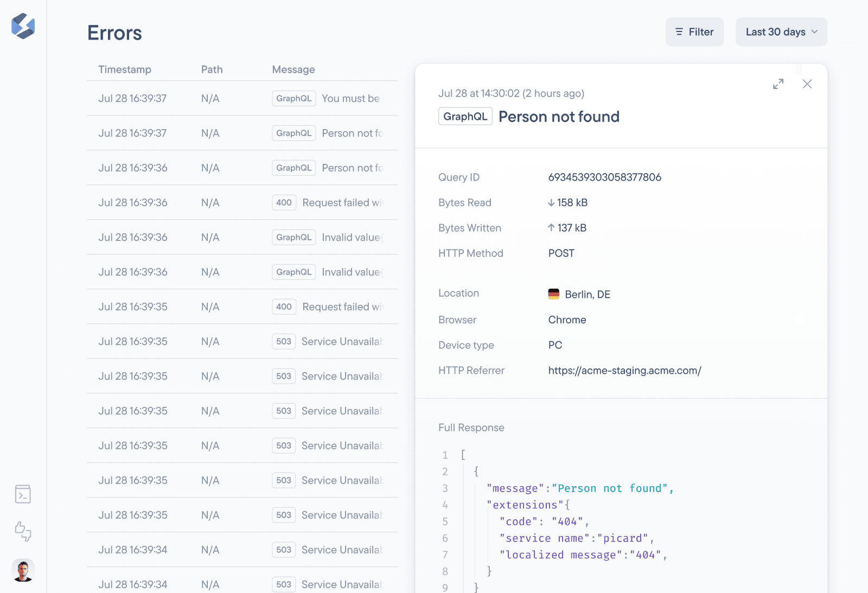Open the Last 30 days dropdown
Image resolution: width=868 pixels, height=593 pixels.
781,32
